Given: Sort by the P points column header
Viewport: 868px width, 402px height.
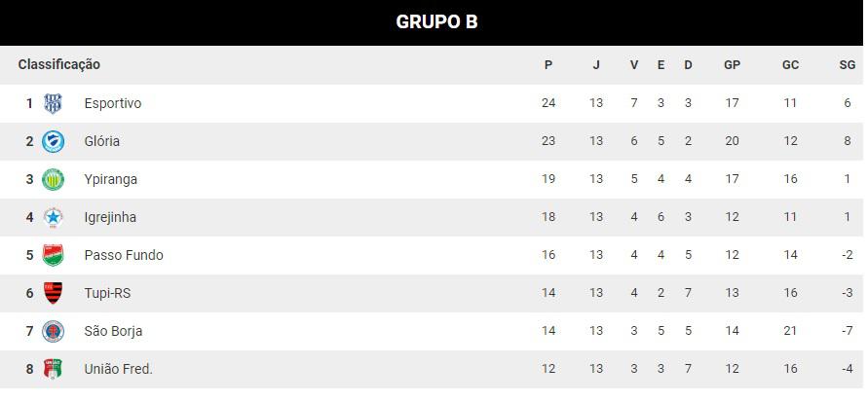Looking at the screenshot, I should [x=548, y=65].
